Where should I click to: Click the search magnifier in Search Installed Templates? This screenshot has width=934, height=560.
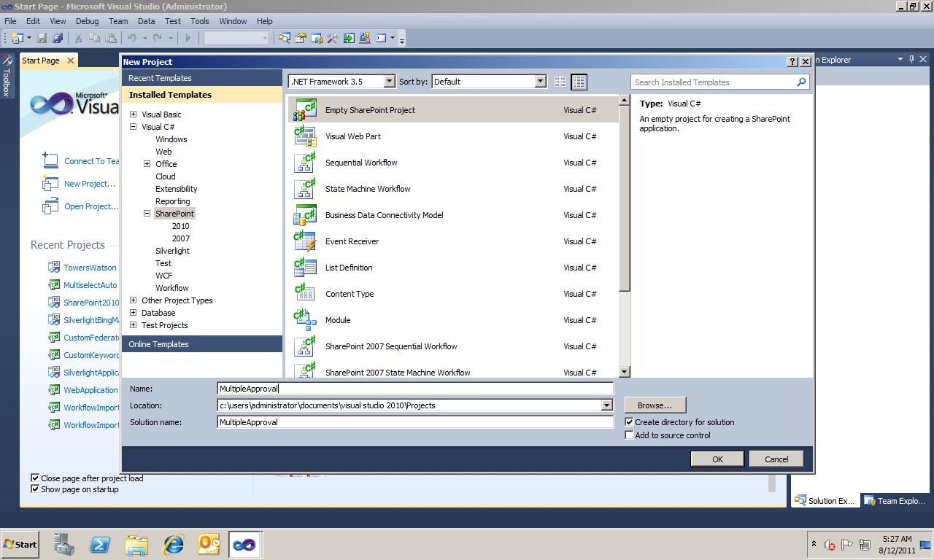pyautogui.click(x=801, y=82)
